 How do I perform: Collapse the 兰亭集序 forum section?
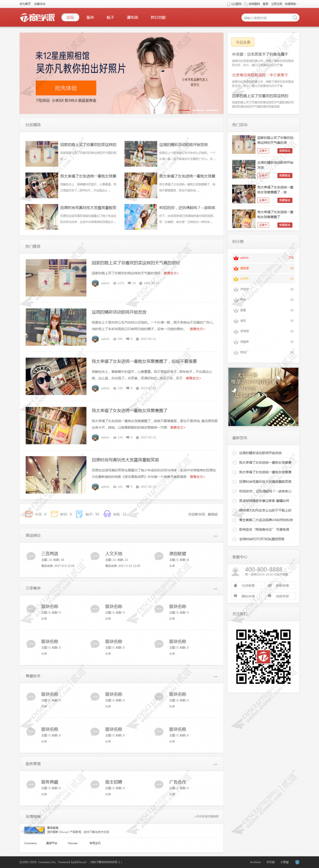(216, 588)
